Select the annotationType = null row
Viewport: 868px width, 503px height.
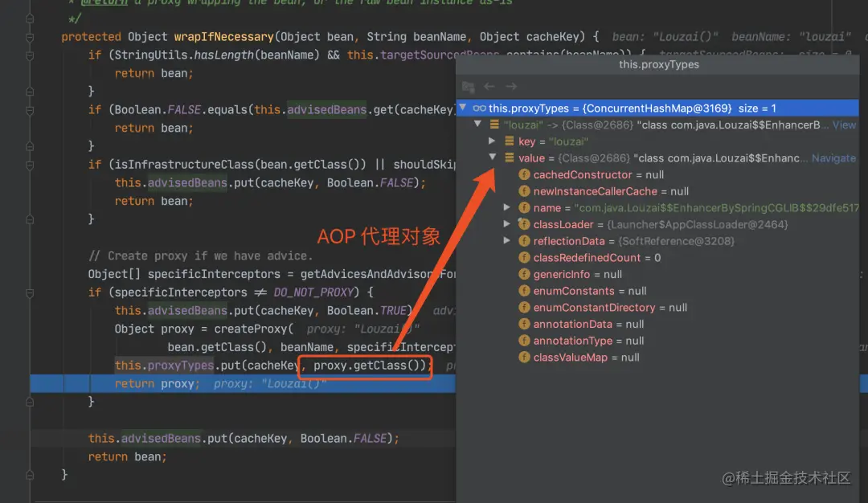coord(657,341)
